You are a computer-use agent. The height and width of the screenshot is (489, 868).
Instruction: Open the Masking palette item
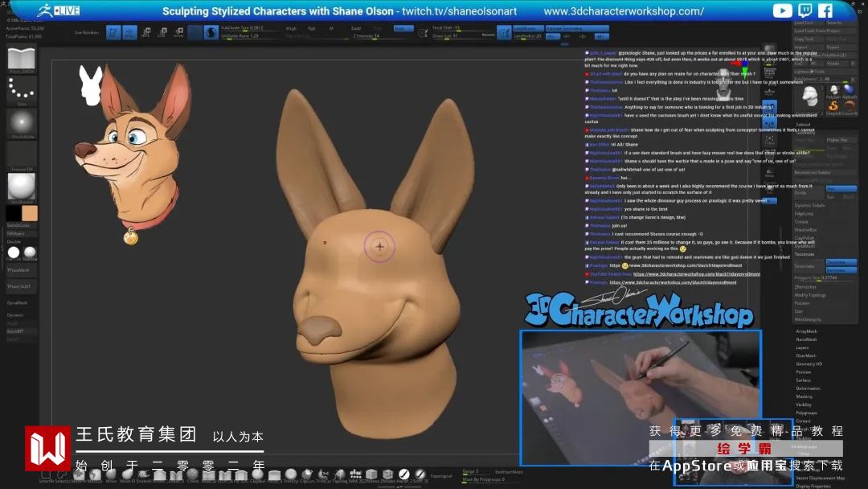click(x=804, y=397)
